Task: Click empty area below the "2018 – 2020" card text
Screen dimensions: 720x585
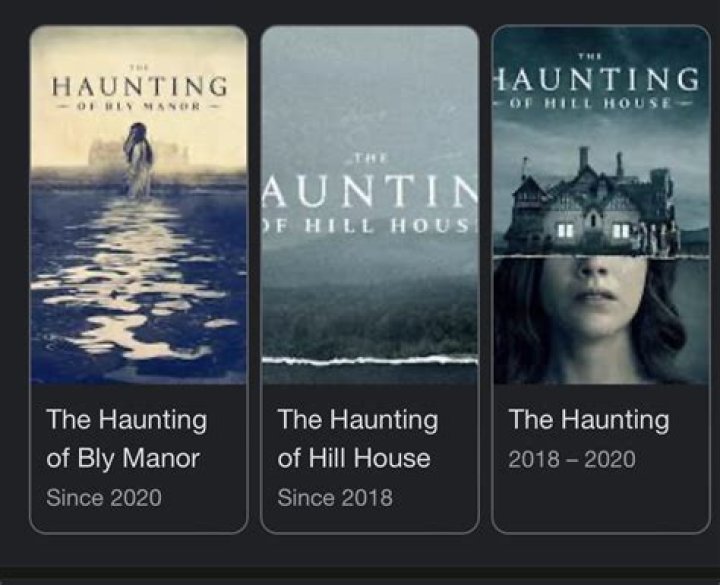Action: point(601,505)
